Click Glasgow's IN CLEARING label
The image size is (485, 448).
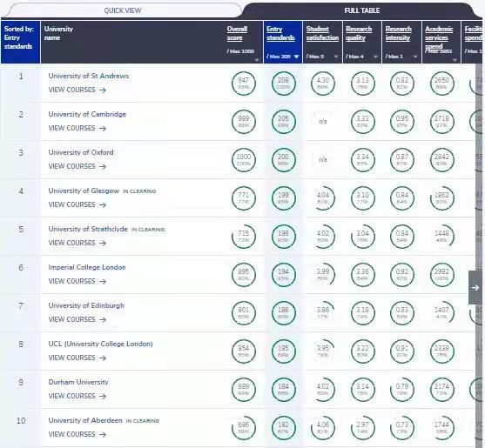(x=139, y=191)
